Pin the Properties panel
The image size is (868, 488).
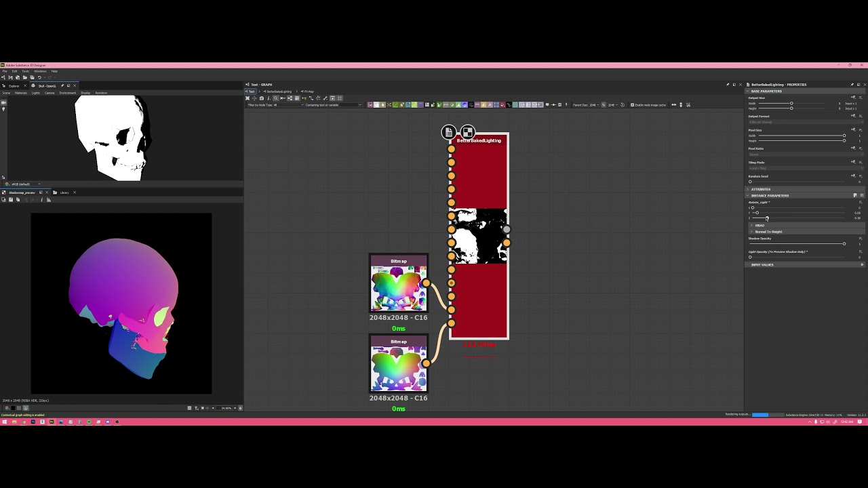[x=852, y=85]
